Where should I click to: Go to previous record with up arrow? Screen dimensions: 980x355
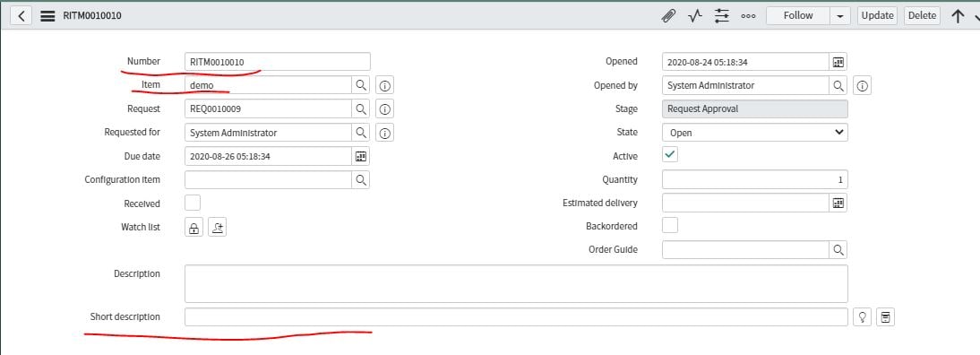(x=958, y=16)
